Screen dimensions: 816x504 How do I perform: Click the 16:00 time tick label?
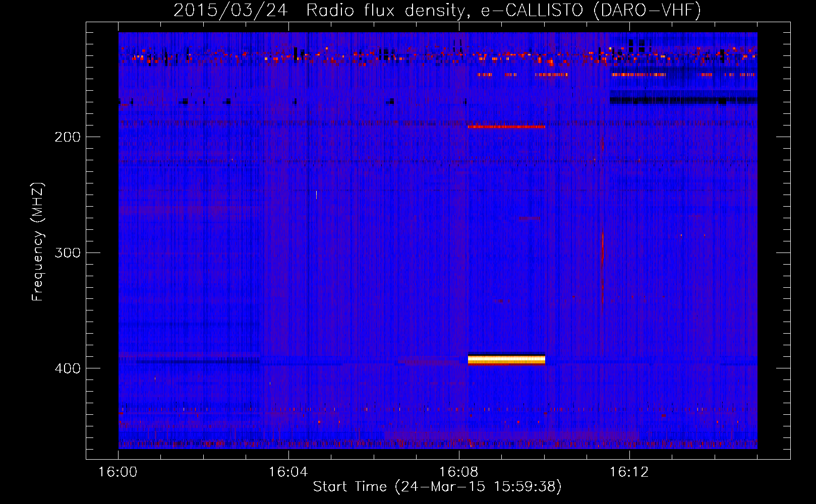click(x=118, y=472)
